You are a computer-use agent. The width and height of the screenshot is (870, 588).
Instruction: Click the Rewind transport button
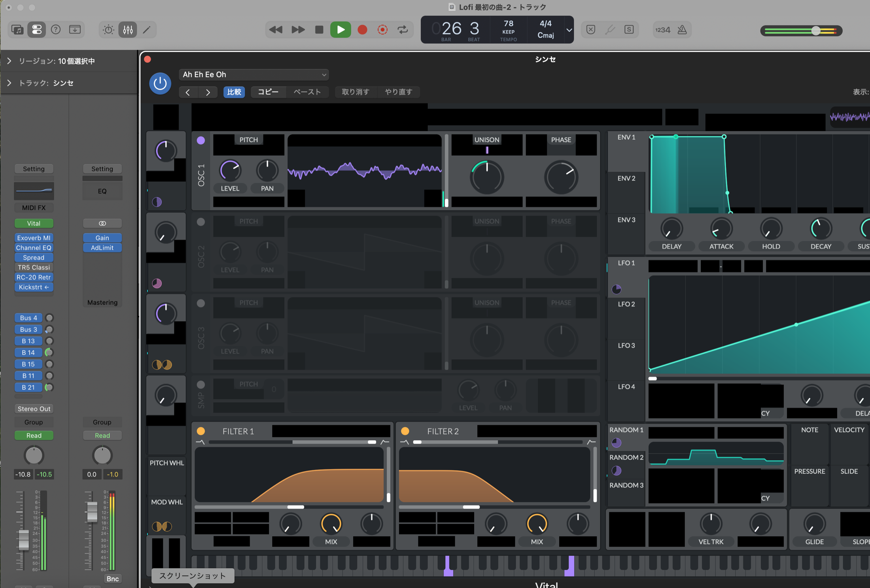276,30
